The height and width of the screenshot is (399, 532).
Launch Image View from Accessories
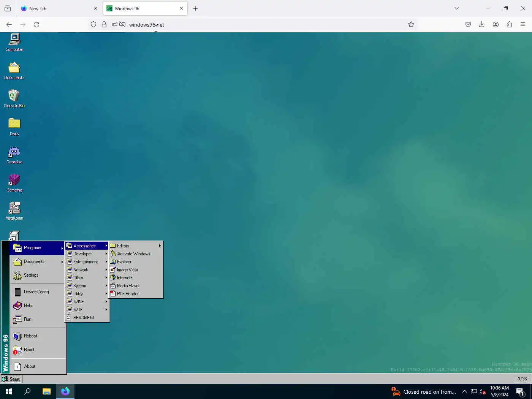[x=136, y=270]
